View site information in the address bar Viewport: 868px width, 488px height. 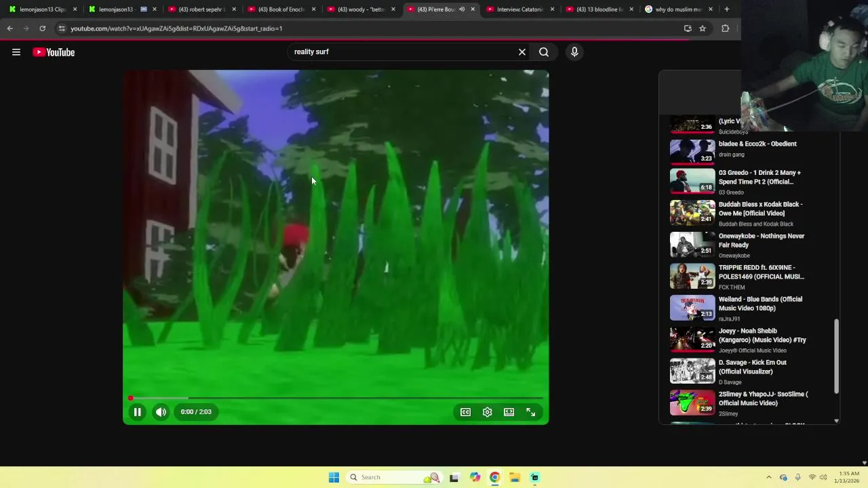[62, 28]
